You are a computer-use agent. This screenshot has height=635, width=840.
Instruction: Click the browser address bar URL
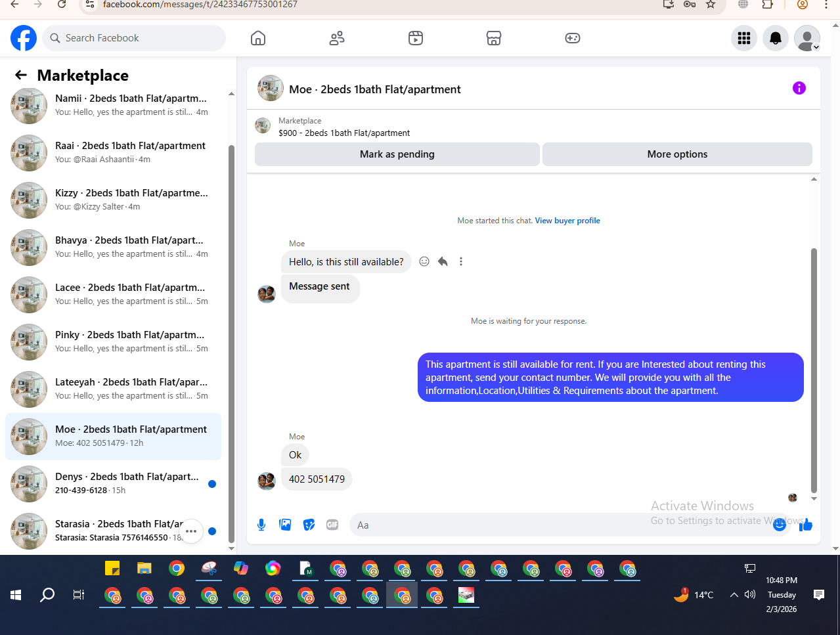pos(200,5)
